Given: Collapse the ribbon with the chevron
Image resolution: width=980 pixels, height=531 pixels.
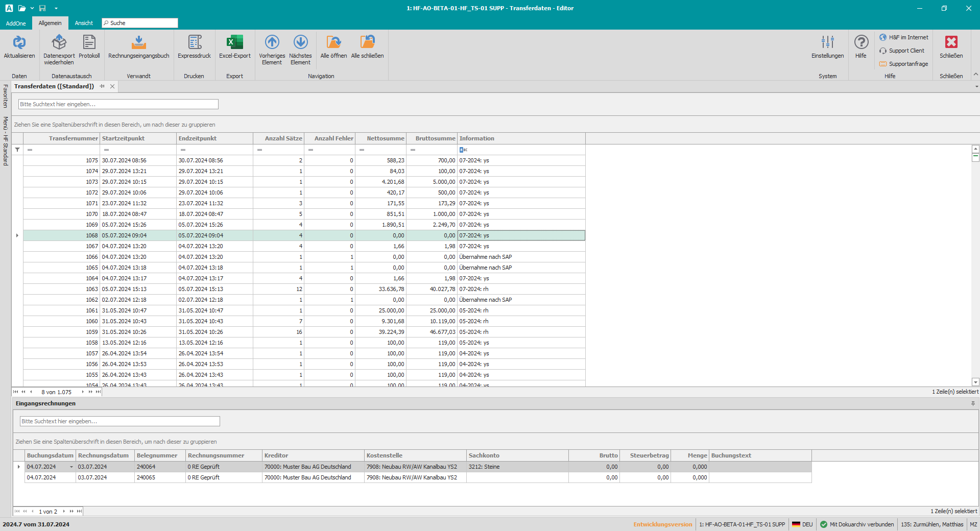Looking at the screenshot, I should click(x=975, y=75).
